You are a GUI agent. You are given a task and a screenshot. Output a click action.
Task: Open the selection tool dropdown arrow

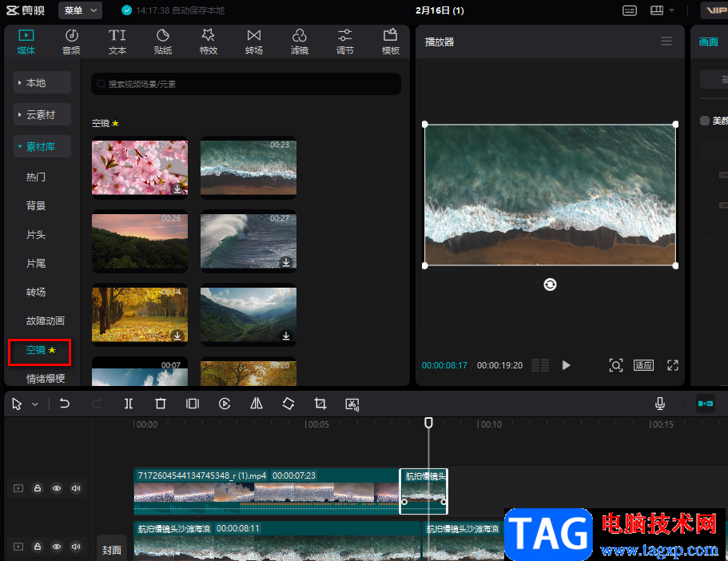(x=35, y=404)
